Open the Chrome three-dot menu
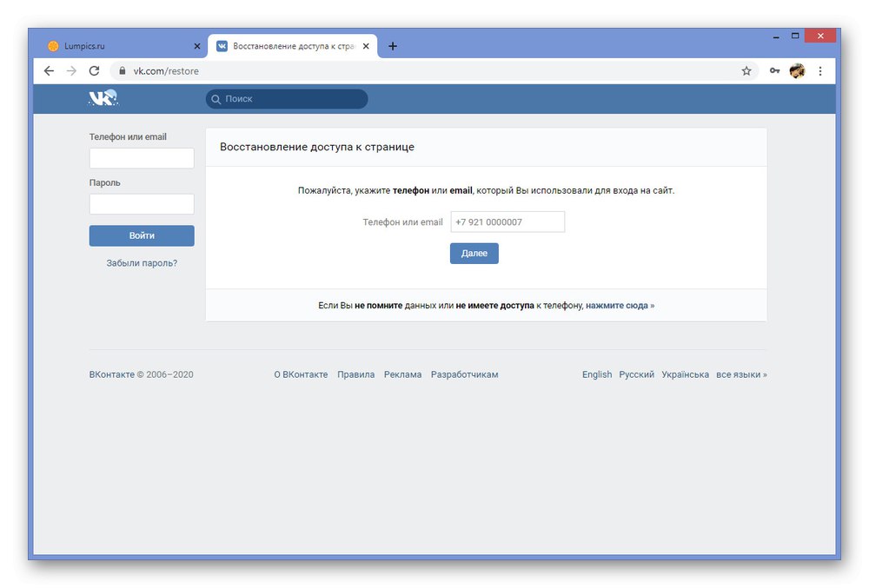This screenshot has height=588, width=869. click(x=820, y=70)
